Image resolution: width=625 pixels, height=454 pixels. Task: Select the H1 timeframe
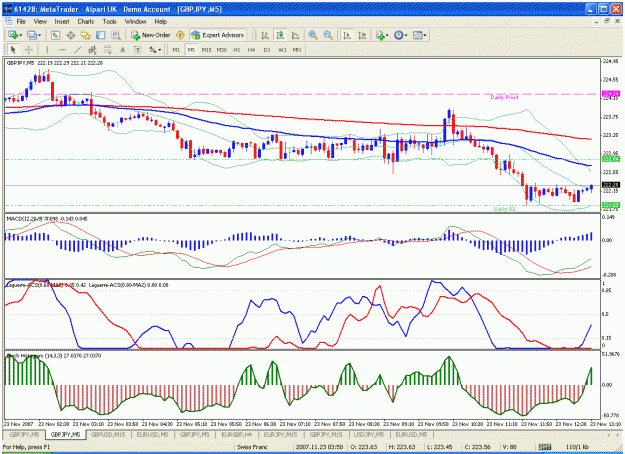click(237, 50)
